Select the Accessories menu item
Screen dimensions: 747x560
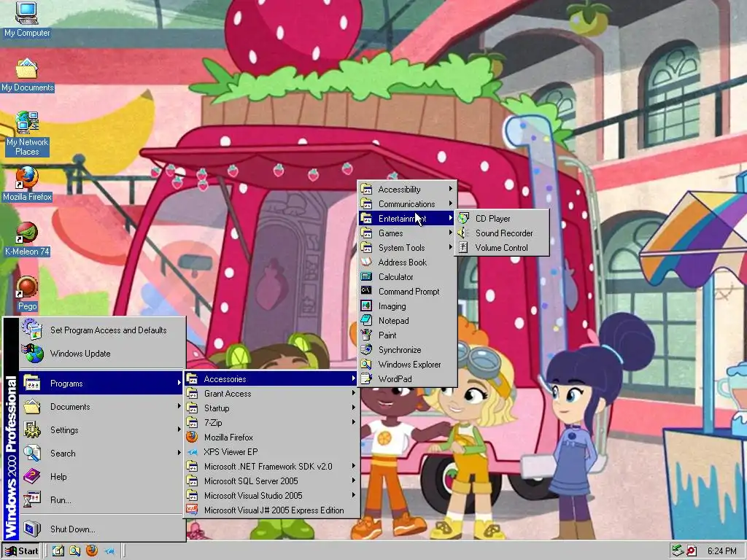tap(271, 379)
